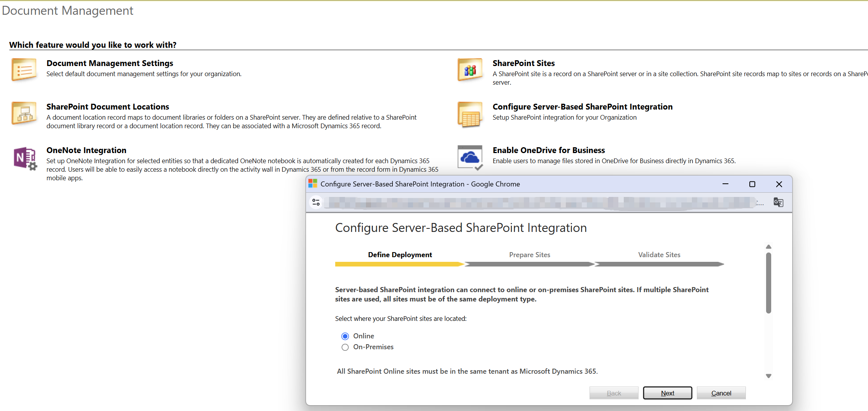The height and width of the screenshot is (411, 868).
Task: Click the Enable OneDrive for Business icon
Action: 470,158
